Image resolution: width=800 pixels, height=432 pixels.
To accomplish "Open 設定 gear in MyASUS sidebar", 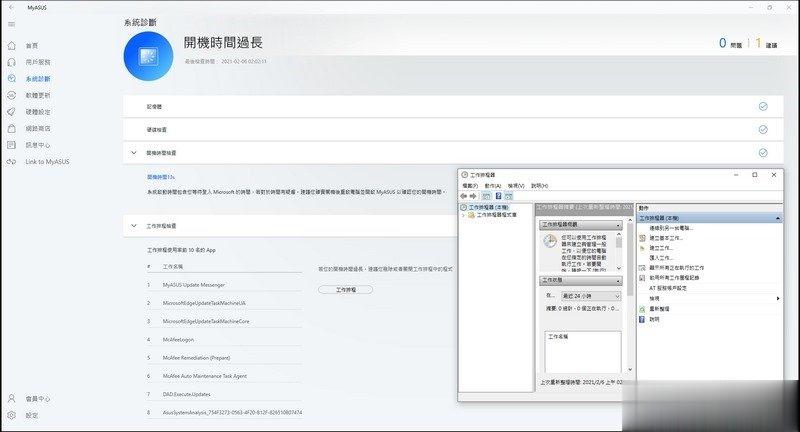I will pyautogui.click(x=12, y=415).
